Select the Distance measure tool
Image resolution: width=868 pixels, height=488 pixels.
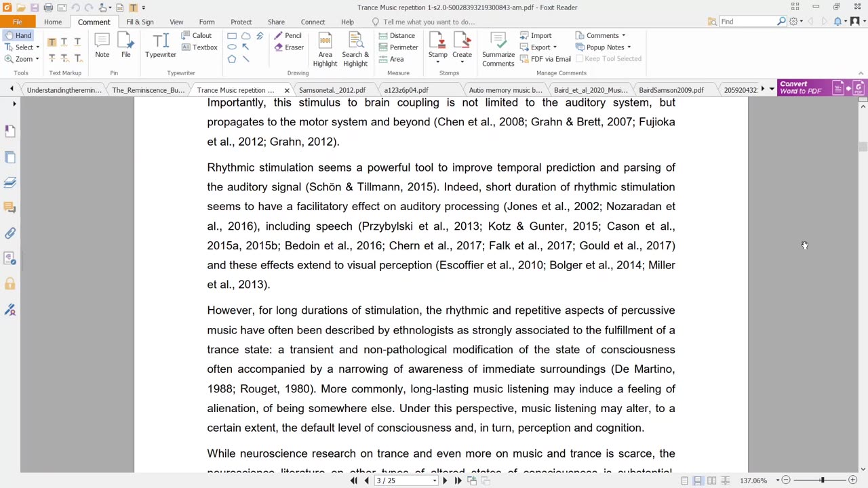(x=397, y=35)
